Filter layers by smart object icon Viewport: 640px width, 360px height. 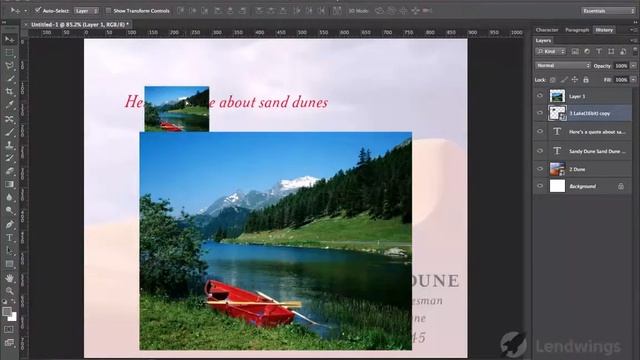[x=623, y=51]
